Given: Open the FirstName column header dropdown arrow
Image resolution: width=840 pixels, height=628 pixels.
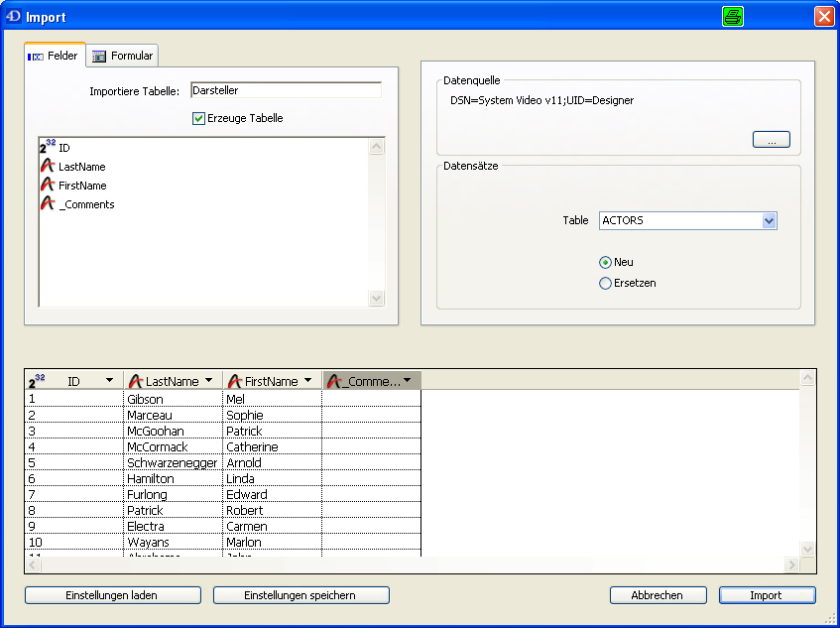Looking at the screenshot, I should (308, 381).
